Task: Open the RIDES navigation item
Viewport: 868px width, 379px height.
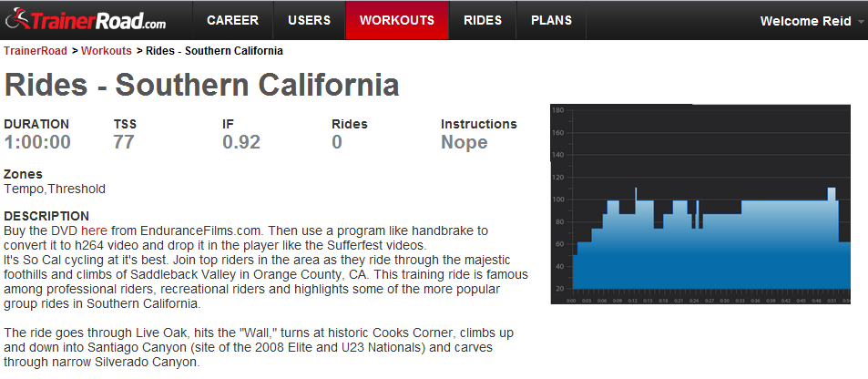Action: click(x=483, y=20)
